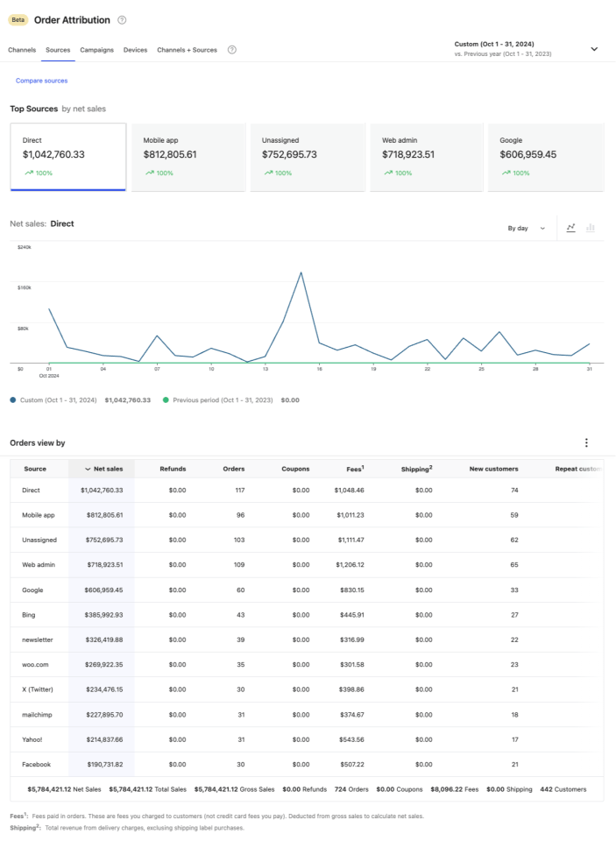Click the sort arrow in Net sales header

pos(88,469)
